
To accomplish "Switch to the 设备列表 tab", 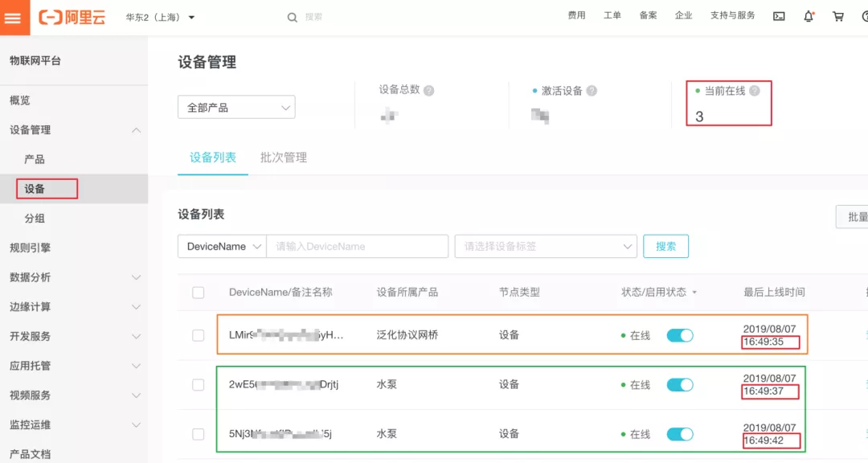I will coord(212,158).
